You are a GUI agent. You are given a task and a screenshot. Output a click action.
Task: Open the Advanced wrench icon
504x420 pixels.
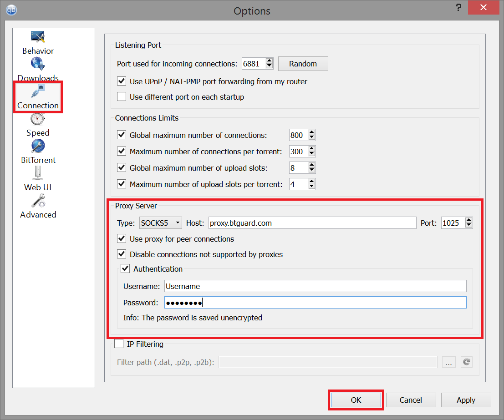(38, 201)
